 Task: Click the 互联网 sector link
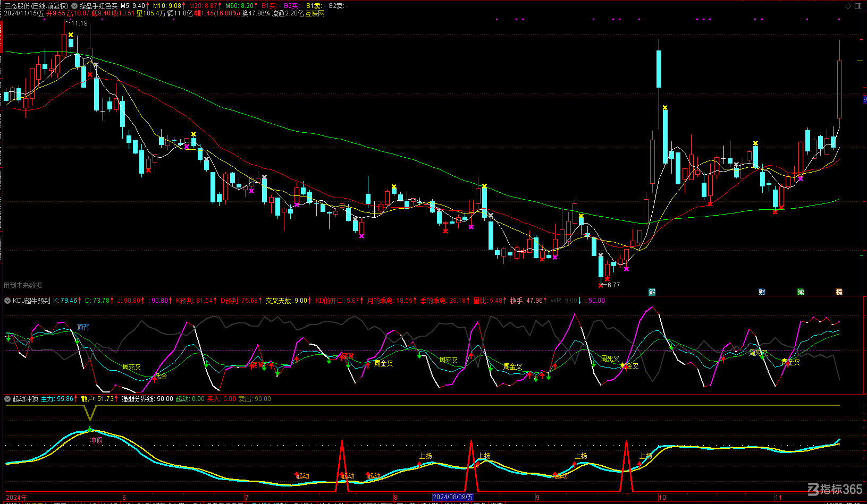click(x=315, y=13)
